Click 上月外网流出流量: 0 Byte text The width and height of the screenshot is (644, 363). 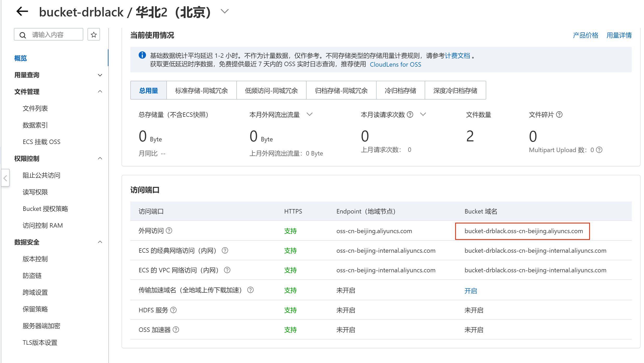[286, 153]
